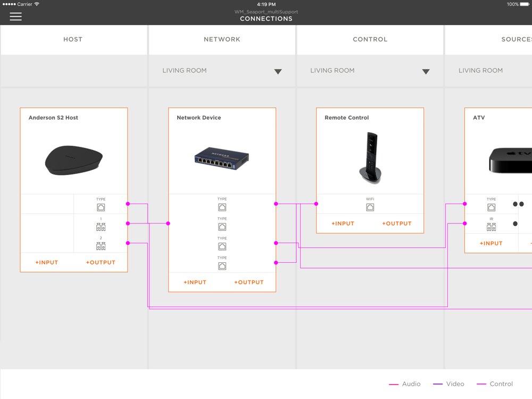Click Network Device first TYPE output node

pyautogui.click(x=276, y=204)
